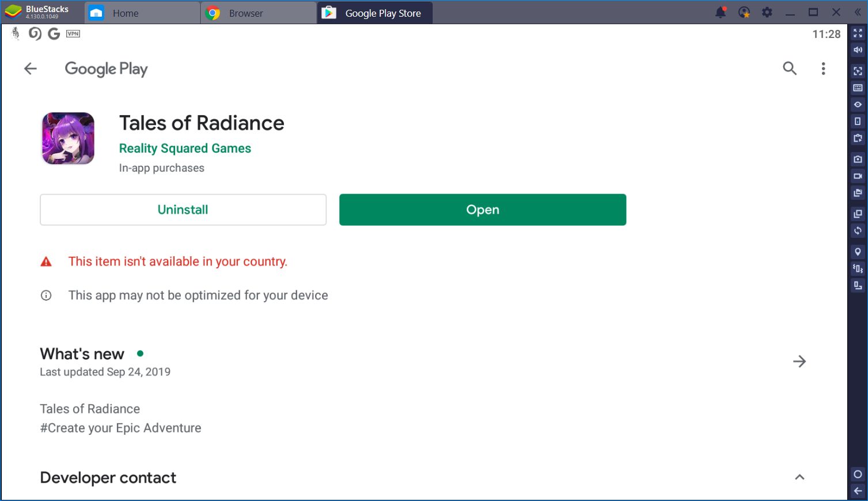This screenshot has width=868, height=501.
Task: Lock mouse cursor using sidebar icon
Action: (858, 71)
